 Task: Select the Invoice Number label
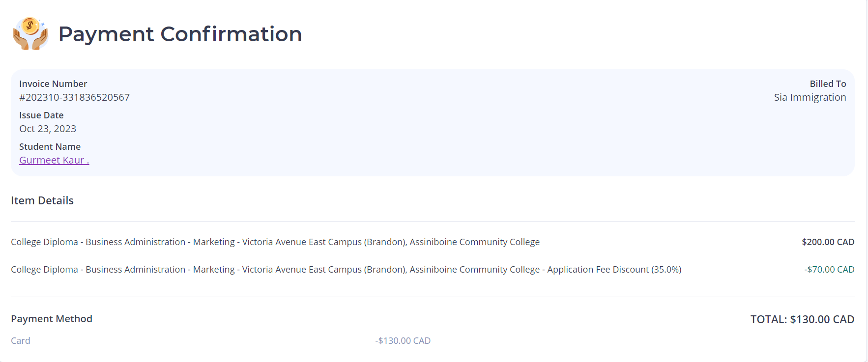tap(53, 84)
